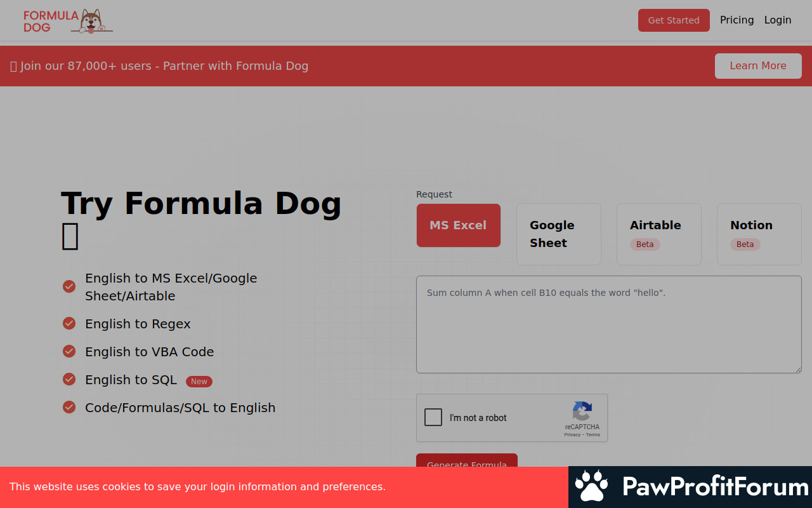Open the Pricing page
This screenshot has height=508, width=812.
pos(737,20)
